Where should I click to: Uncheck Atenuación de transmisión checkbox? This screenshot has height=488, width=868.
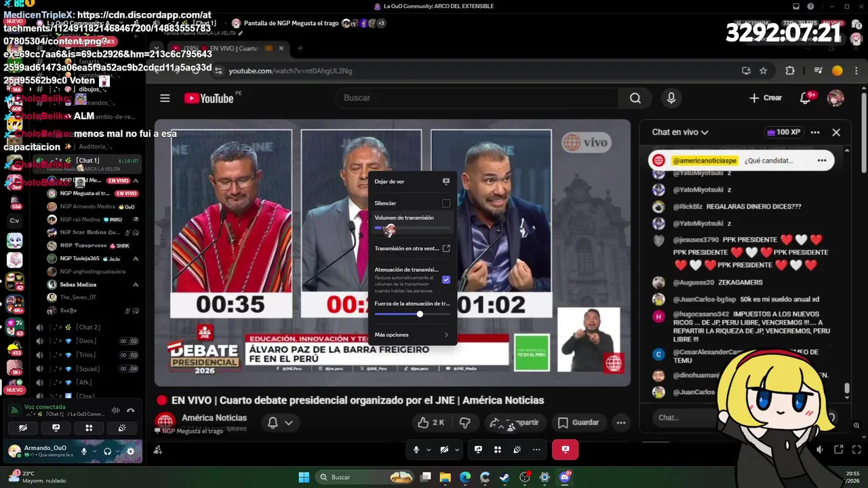click(446, 279)
